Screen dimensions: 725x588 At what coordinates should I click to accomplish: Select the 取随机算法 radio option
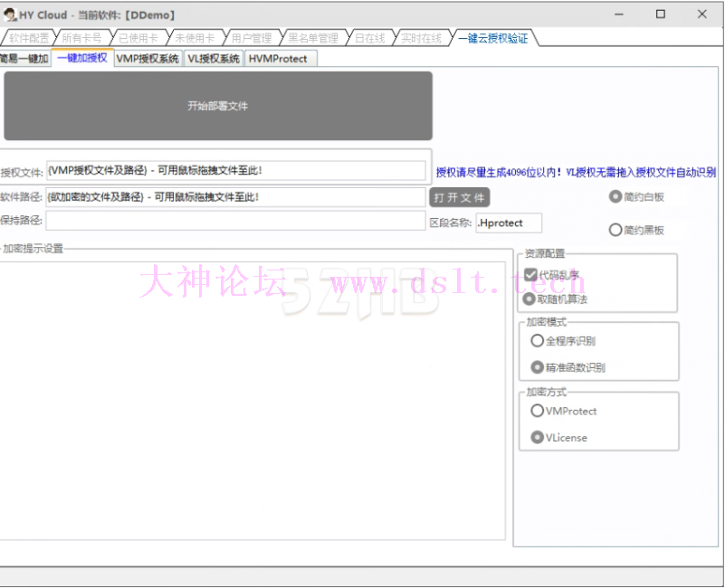pyautogui.click(x=529, y=299)
